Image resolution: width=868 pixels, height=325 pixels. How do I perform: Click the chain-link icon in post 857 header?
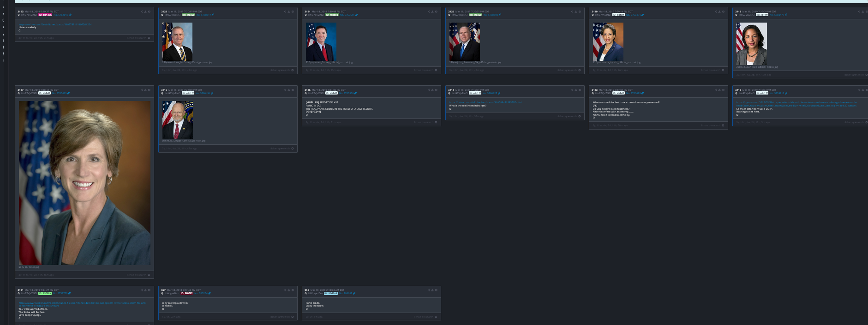pos(210,293)
